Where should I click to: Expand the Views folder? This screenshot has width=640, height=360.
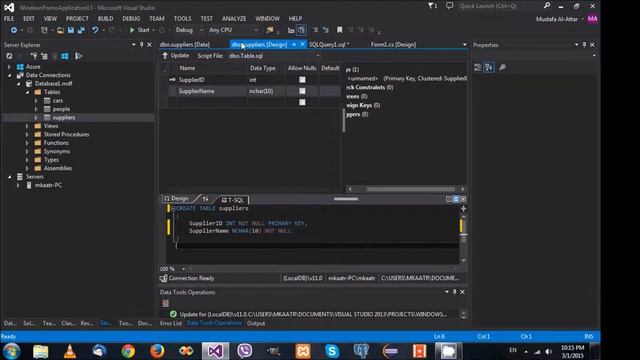click(x=27, y=126)
